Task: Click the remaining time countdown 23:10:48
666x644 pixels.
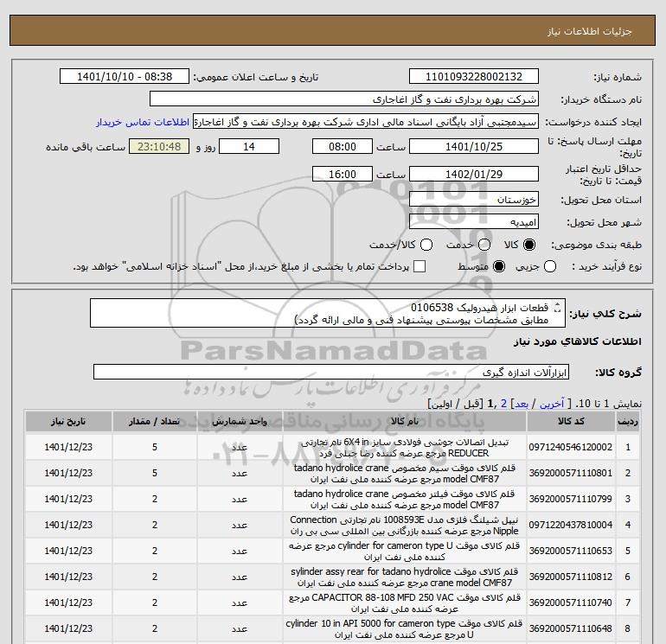Action: 159,146
